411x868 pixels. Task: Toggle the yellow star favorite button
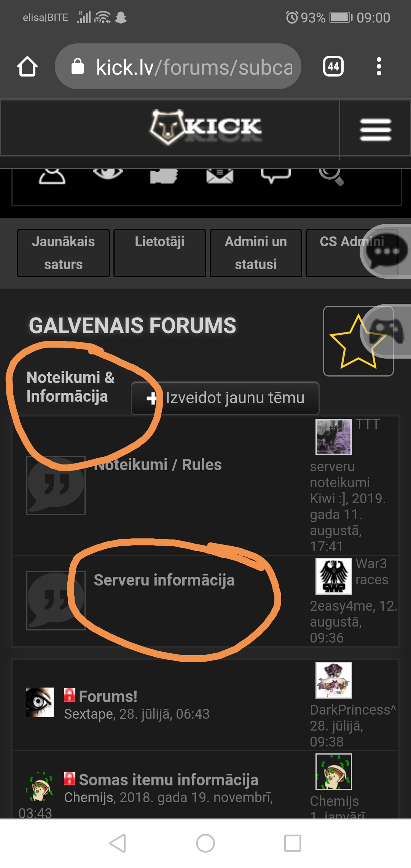coord(358,341)
